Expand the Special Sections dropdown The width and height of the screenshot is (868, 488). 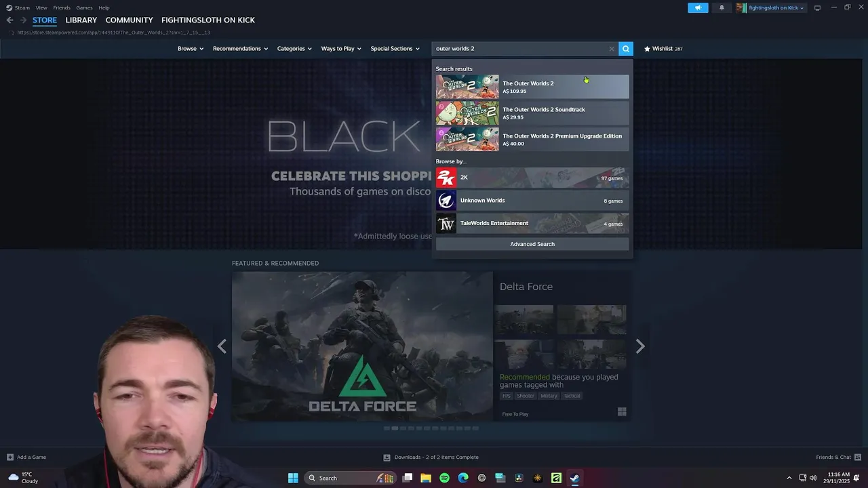395,49
